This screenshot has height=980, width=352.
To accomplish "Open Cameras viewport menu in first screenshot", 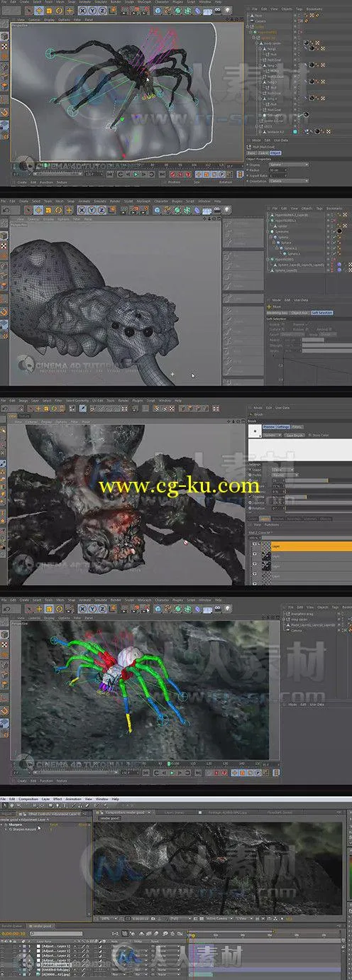I will pyautogui.click(x=35, y=18).
